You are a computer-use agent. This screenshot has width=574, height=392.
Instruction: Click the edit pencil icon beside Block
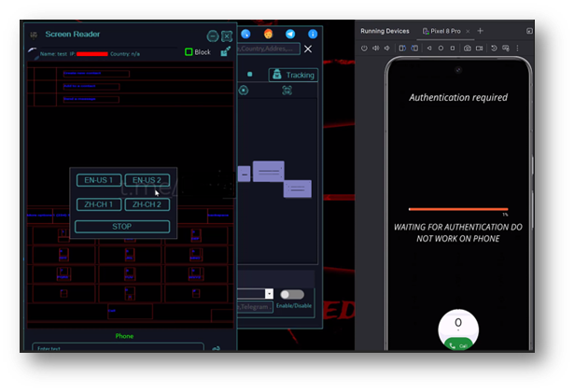tap(226, 51)
